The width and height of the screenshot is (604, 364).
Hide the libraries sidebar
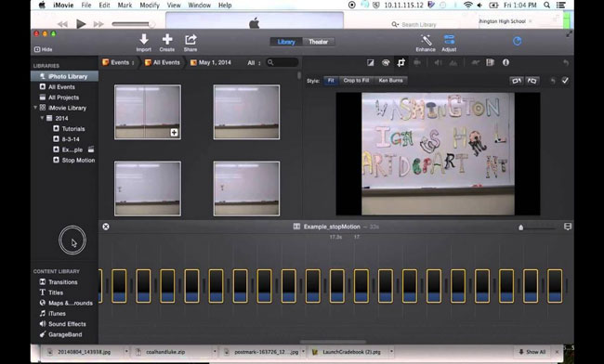[x=43, y=49]
